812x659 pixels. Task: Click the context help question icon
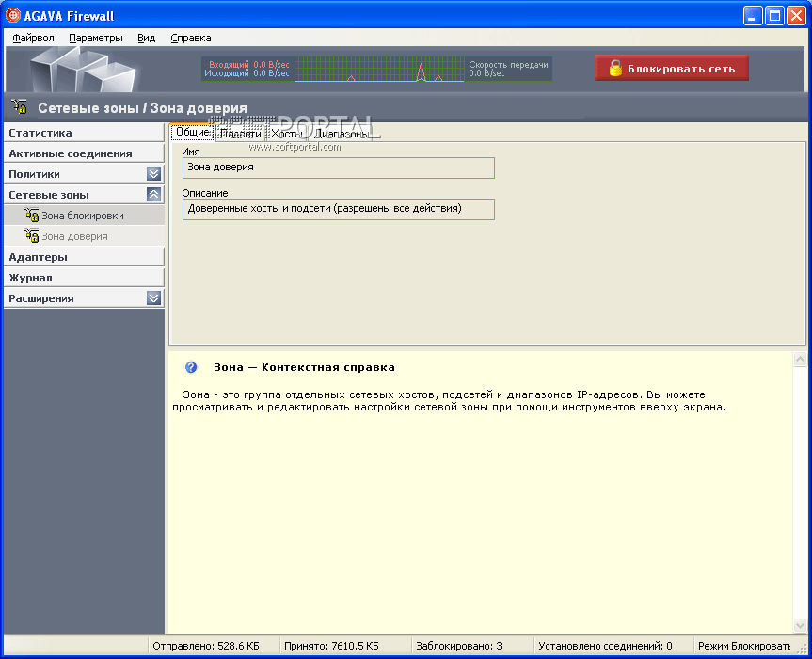tap(191, 367)
